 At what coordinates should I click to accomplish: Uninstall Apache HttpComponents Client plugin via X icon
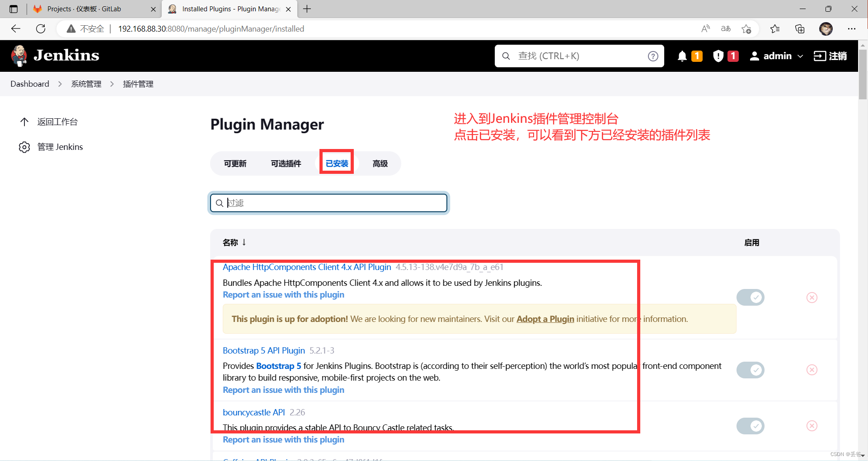click(812, 298)
